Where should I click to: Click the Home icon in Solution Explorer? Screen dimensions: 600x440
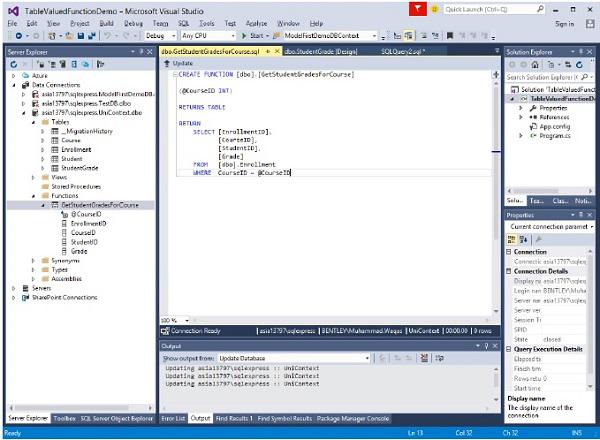click(x=535, y=65)
